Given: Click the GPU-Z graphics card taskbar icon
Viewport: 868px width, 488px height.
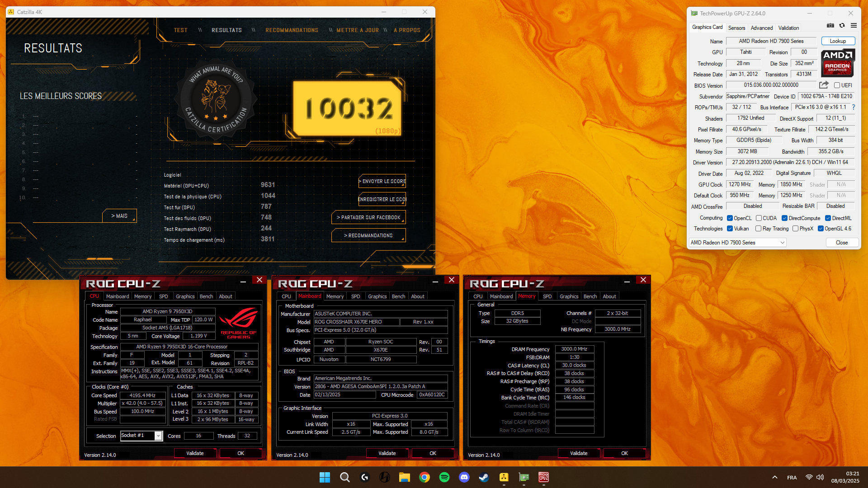Looking at the screenshot, I should click(524, 477).
